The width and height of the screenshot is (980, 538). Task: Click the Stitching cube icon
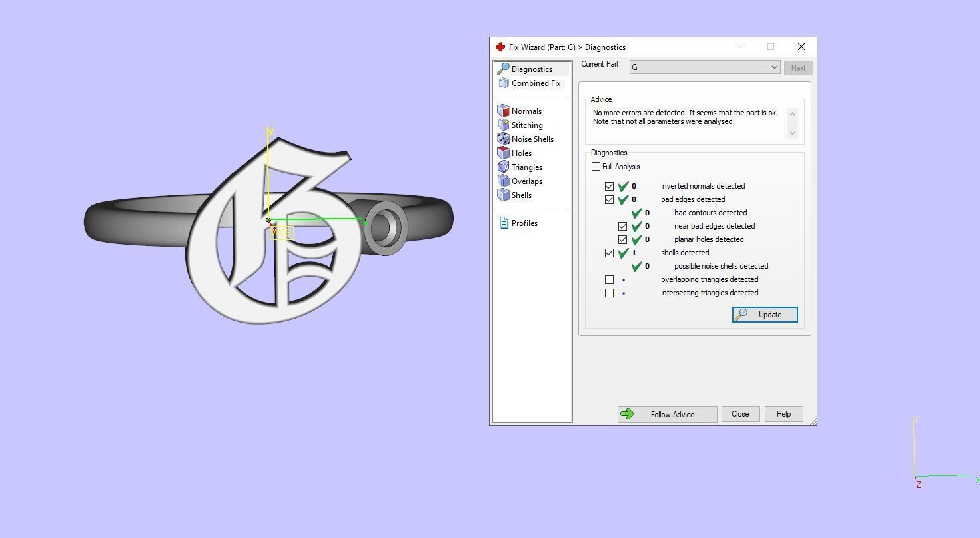point(504,125)
